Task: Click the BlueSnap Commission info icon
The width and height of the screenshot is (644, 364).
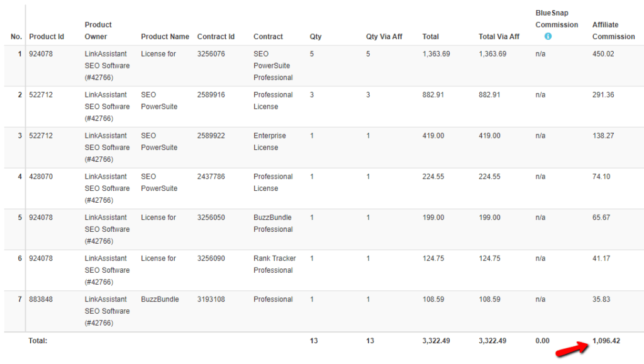Action: [x=548, y=37]
